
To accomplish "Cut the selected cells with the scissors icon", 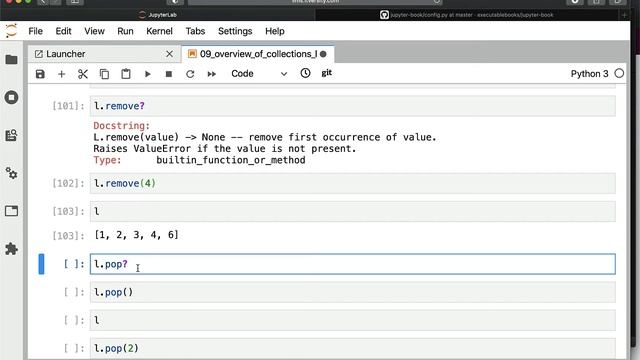I will coord(83,74).
